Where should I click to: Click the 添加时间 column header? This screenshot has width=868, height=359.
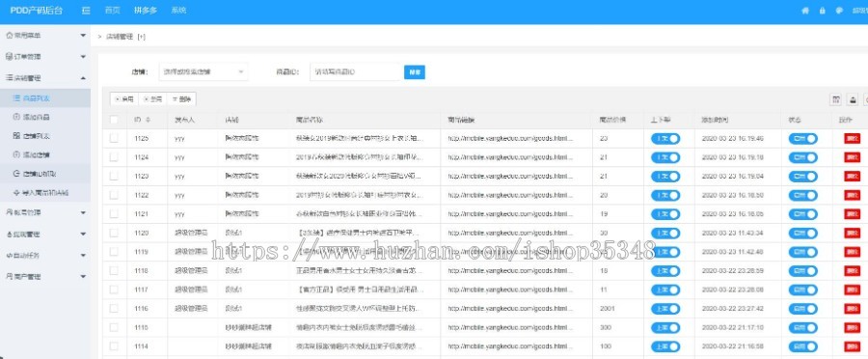tap(716, 120)
